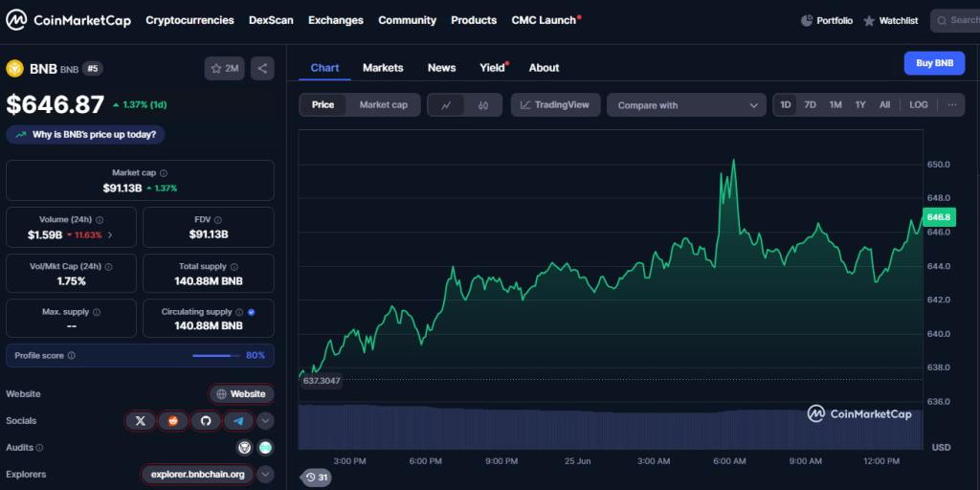
Task: Select the line chart icon
Action: click(x=446, y=105)
